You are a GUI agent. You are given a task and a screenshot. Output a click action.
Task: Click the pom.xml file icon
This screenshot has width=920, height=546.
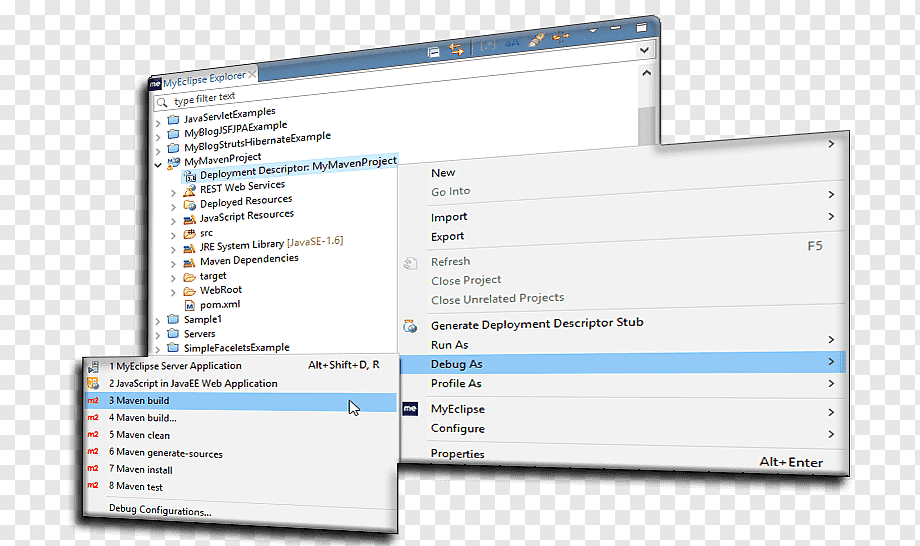190,306
